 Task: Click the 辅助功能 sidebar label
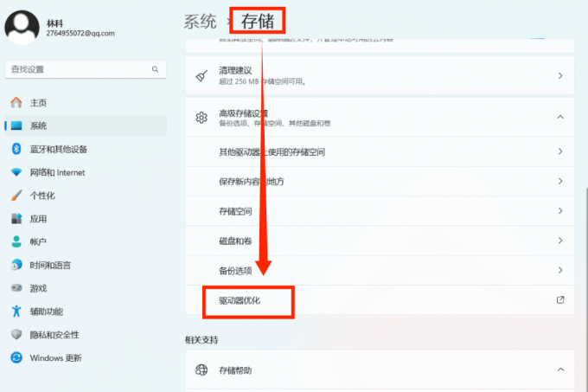(47, 312)
